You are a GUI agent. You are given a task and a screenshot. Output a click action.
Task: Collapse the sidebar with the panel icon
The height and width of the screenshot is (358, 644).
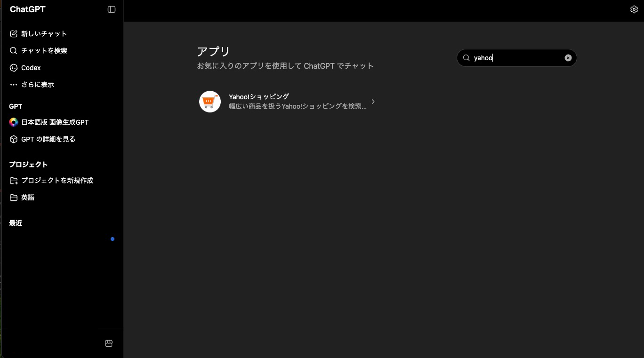click(x=112, y=9)
